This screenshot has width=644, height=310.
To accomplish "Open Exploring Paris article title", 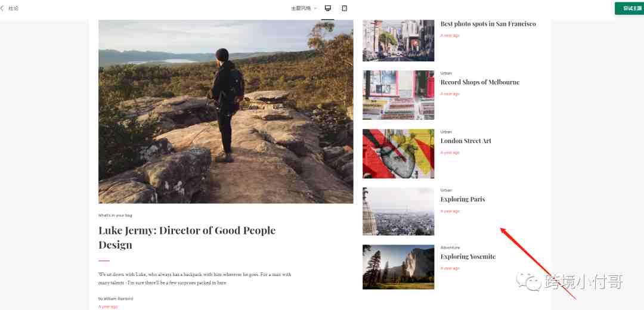I will coord(463,199).
